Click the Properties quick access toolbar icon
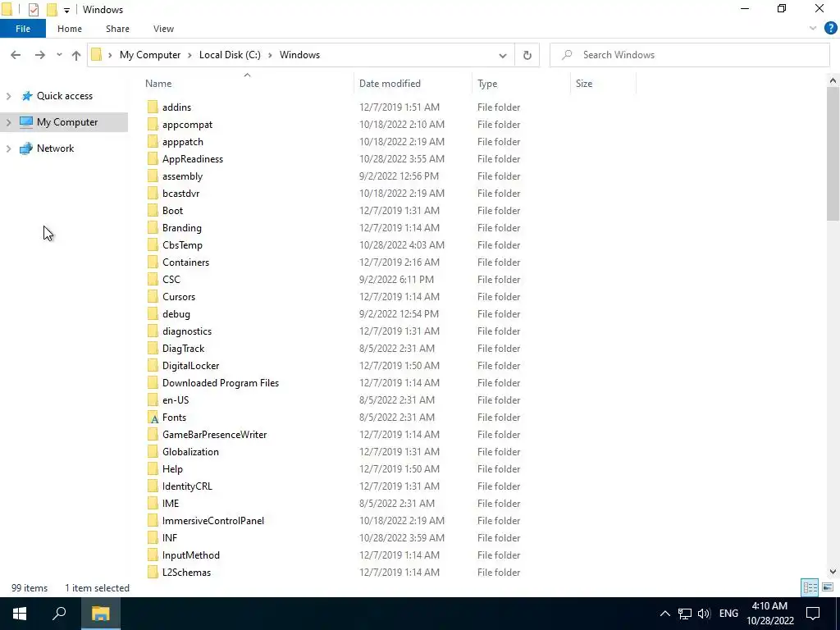The height and width of the screenshot is (630, 840). pos(33,10)
